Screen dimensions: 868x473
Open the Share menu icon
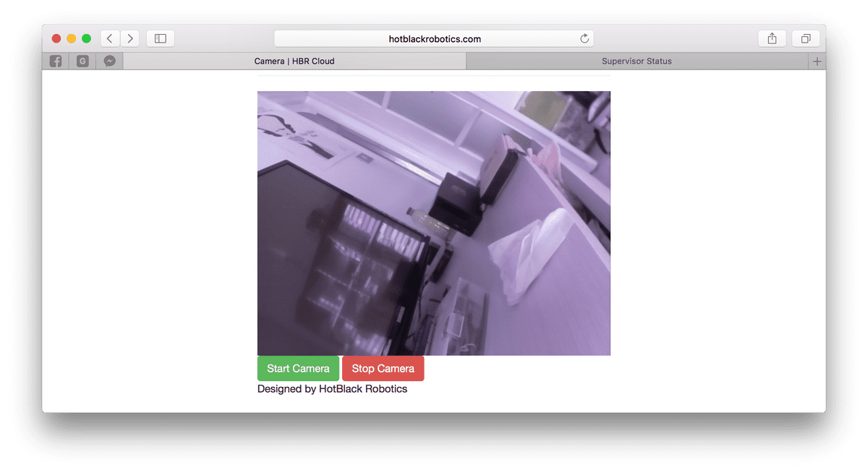(x=772, y=38)
